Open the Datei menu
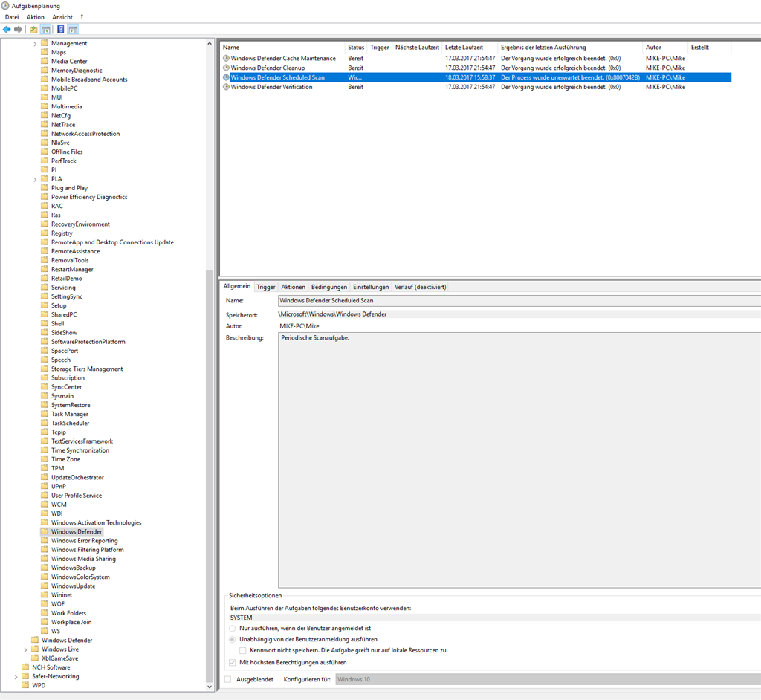 [x=12, y=17]
